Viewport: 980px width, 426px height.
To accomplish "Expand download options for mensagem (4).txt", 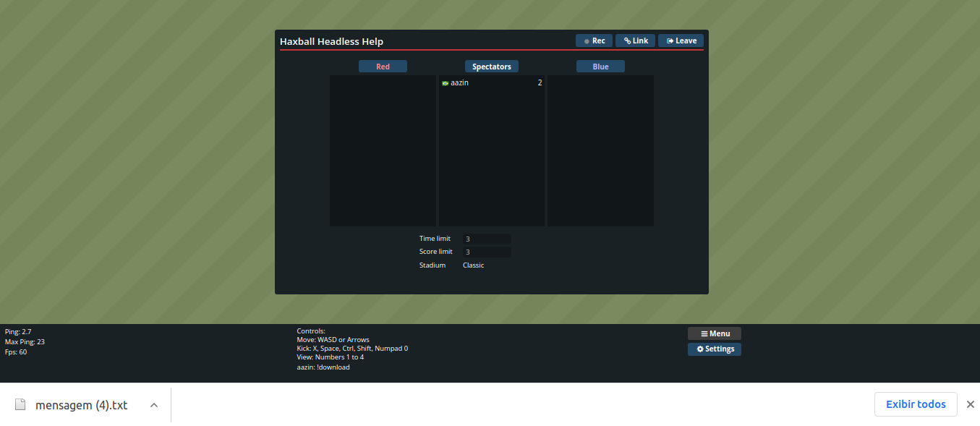I will (153, 406).
